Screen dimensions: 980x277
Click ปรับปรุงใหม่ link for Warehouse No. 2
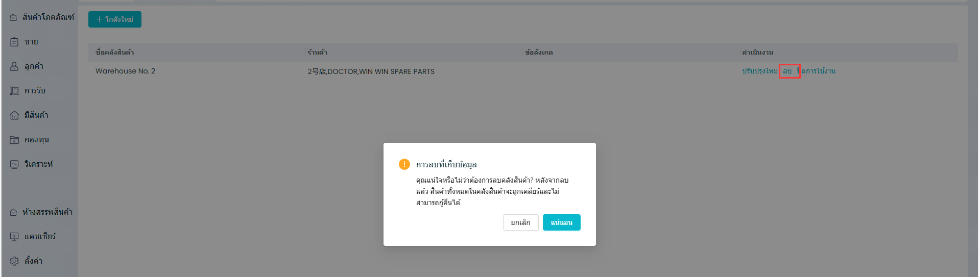click(759, 71)
